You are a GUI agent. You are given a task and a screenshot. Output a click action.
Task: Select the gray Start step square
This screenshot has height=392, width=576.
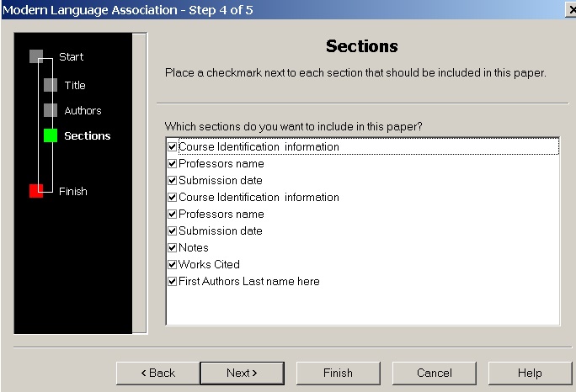coord(36,56)
